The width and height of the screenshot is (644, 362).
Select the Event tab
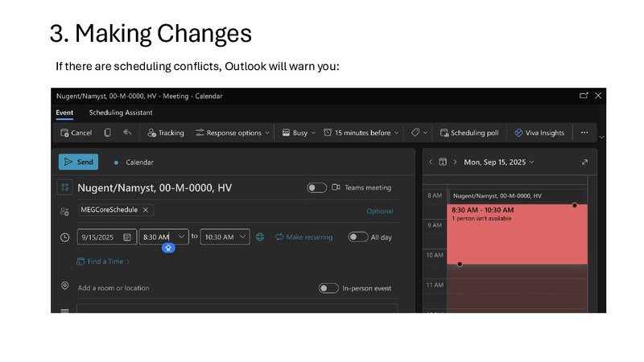click(64, 113)
